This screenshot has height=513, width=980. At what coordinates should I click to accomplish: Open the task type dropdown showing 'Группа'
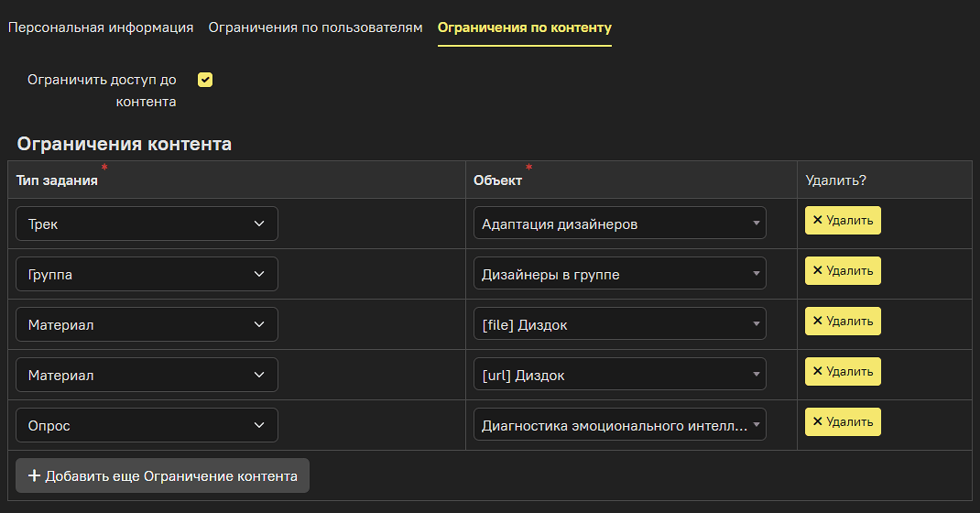147,274
